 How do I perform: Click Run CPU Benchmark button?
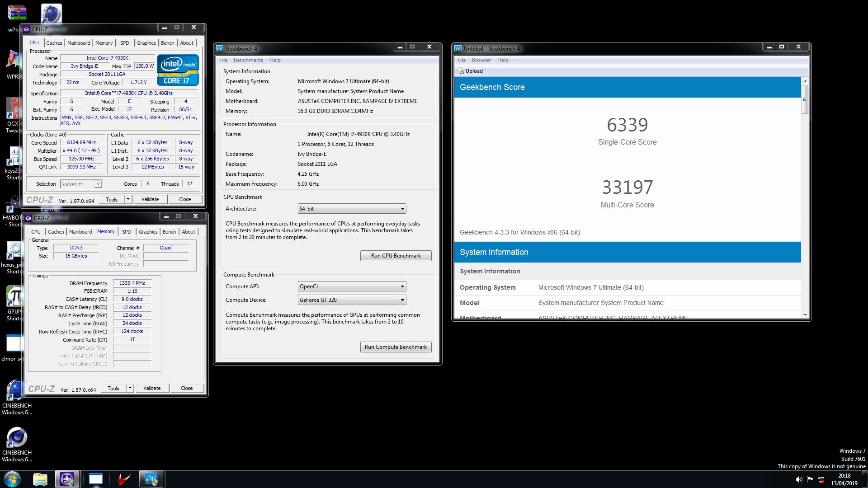396,256
